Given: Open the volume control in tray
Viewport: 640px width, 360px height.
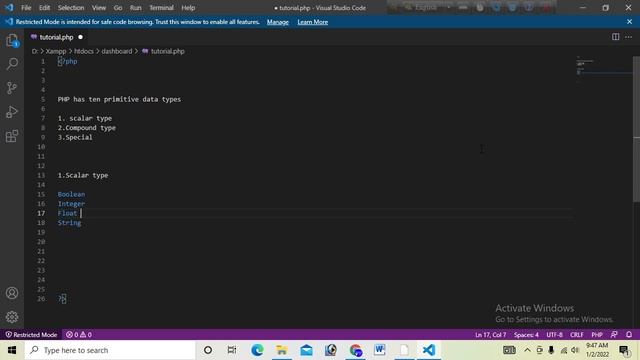Looking at the screenshot, I should pyautogui.click(x=575, y=350).
